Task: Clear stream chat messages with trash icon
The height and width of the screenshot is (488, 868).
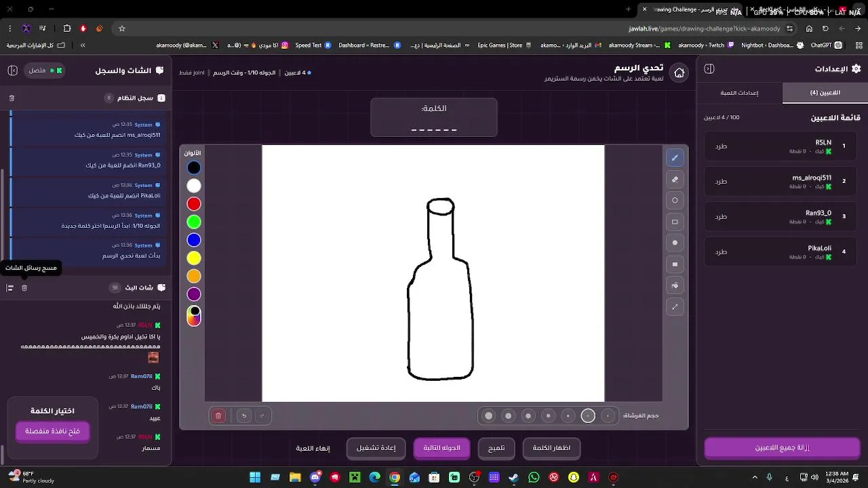Action: (x=24, y=288)
